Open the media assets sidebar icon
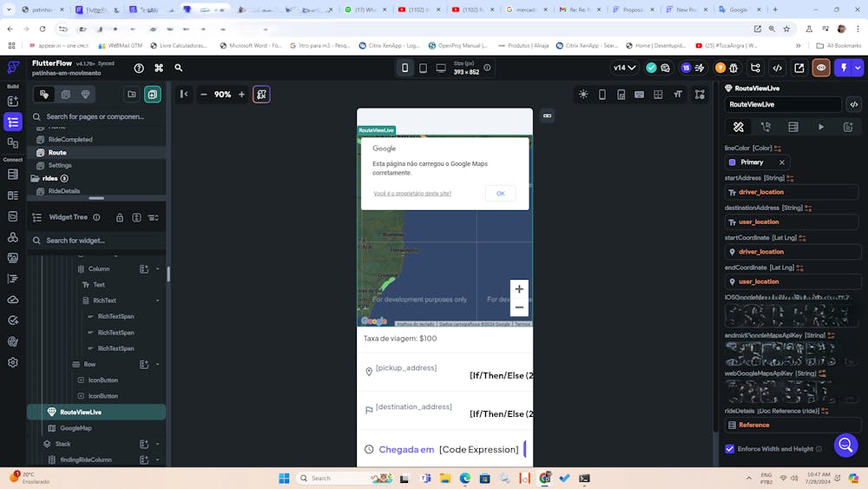Image resolution: width=868 pixels, height=489 pixels. tap(13, 258)
